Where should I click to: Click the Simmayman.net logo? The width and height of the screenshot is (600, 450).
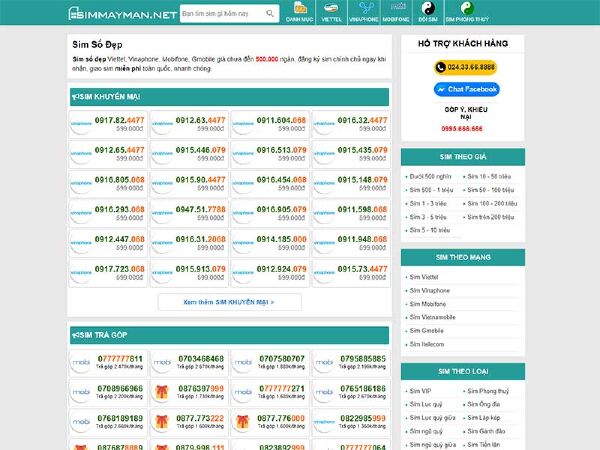pyautogui.click(x=122, y=14)
